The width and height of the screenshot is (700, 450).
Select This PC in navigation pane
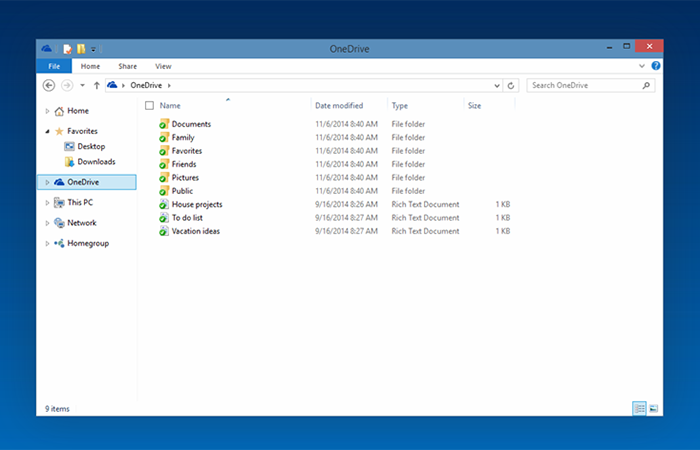(80, 202)
